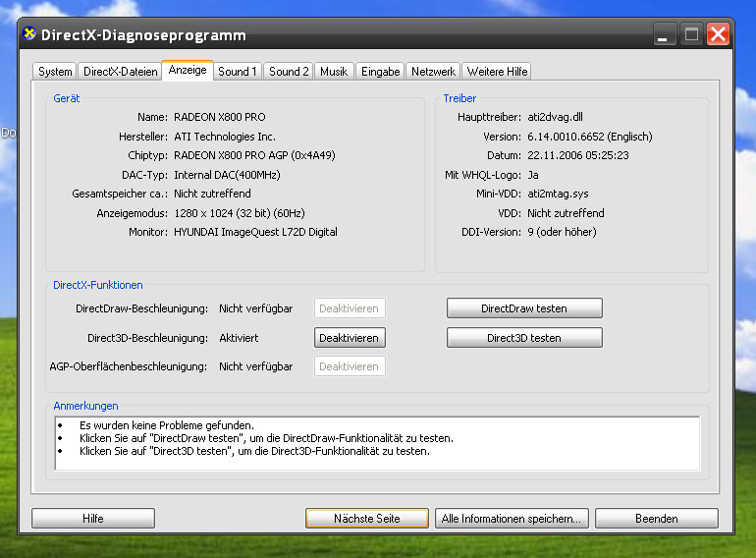
Task: Click the note Es wurden keine Probleme gefunden
Action: [x=167, y=425]
